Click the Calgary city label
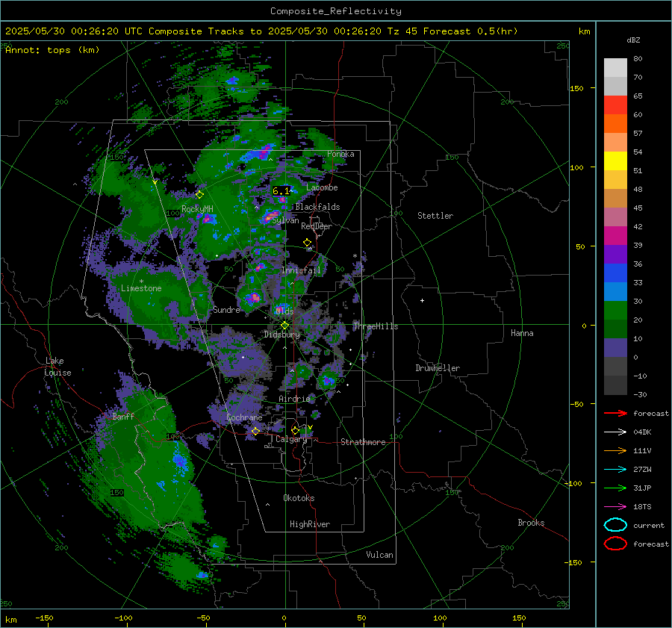672x628 pixels. tap(291, 439)
